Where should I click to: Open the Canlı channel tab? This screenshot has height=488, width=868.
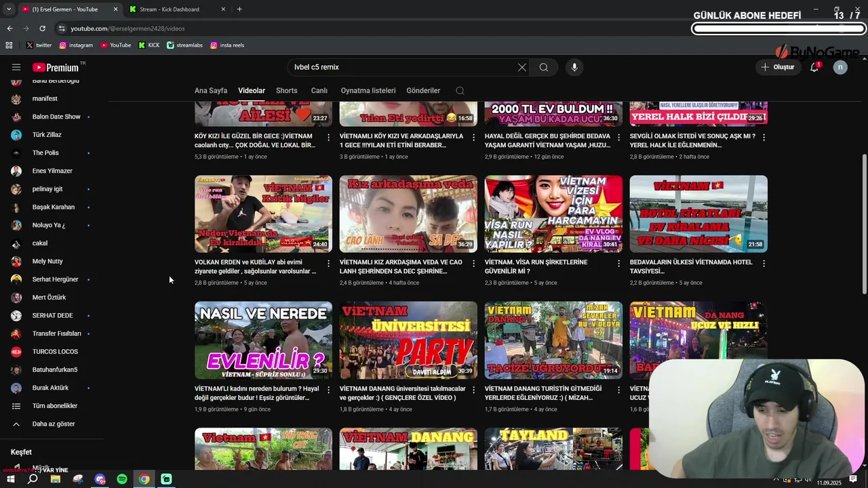click(x=319, y=91)
